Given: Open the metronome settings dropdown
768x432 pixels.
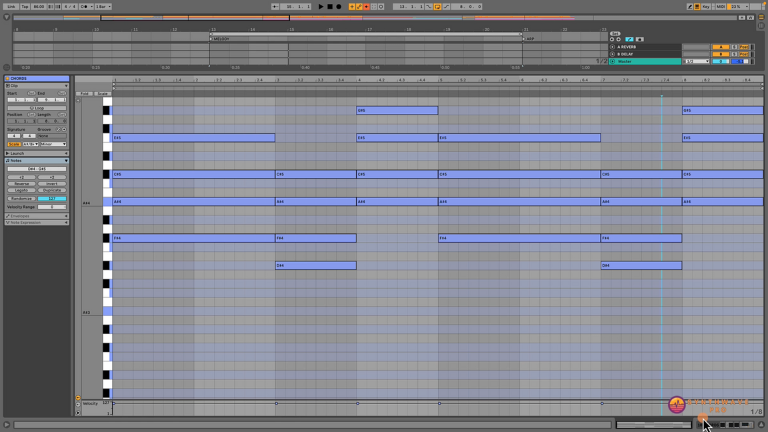Looking at the screenshot, I should click(91, 7).
